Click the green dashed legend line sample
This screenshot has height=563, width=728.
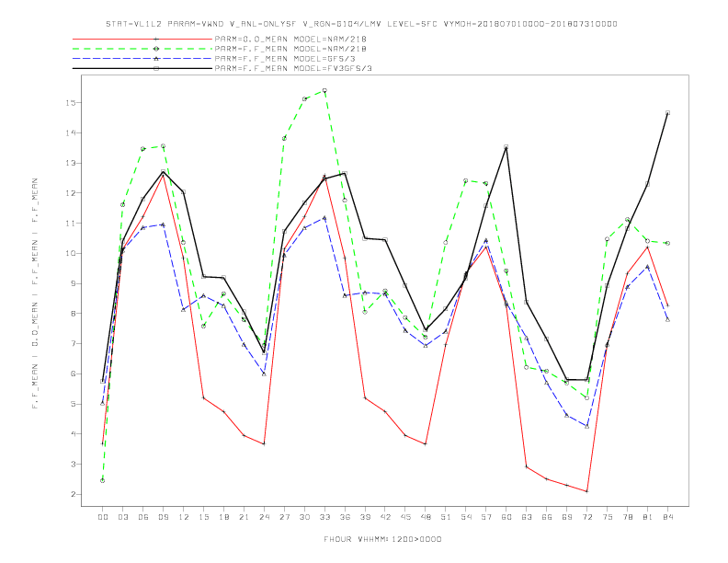(142, 49)
